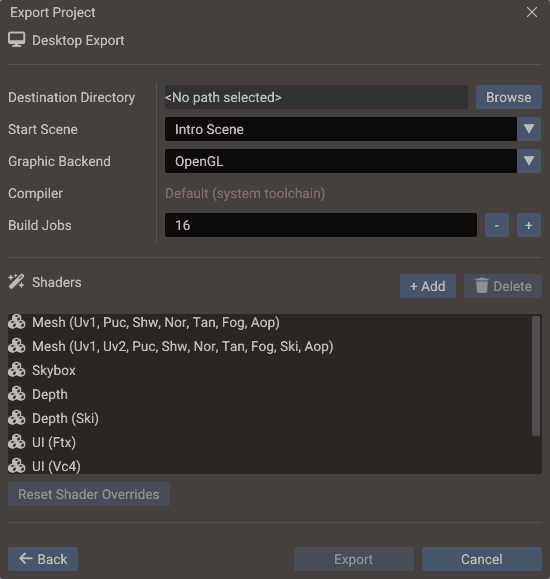Viewport: 550px width, 579px height.
Task: Browse for a destination directory
Action: [509, 97]
